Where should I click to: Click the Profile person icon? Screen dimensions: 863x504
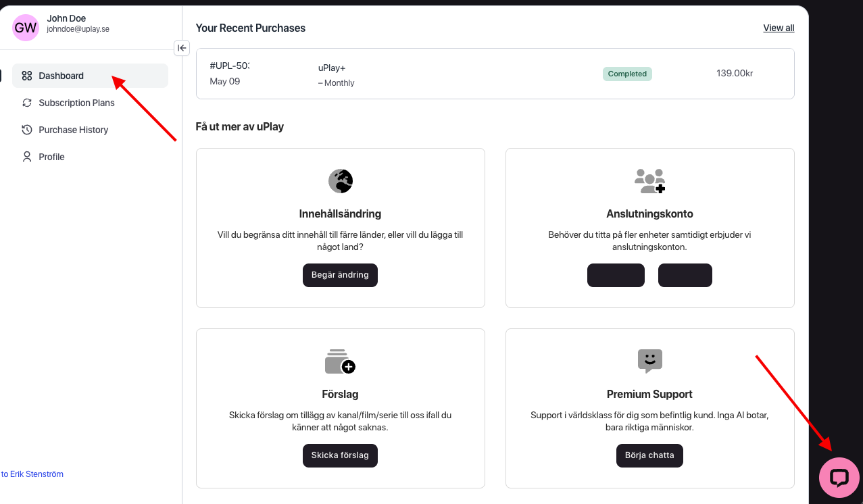[x=27, y=157]
